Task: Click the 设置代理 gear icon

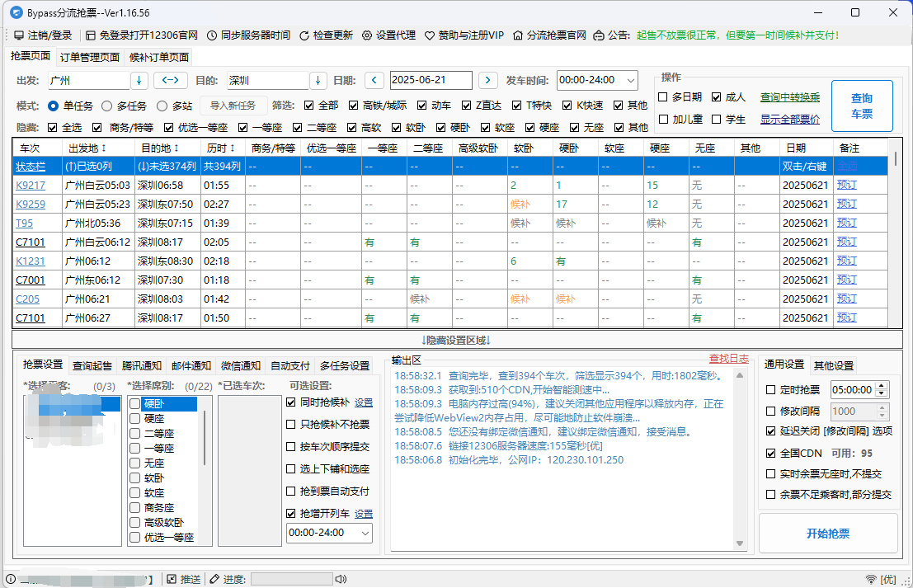Action: [x=367, y=35]
